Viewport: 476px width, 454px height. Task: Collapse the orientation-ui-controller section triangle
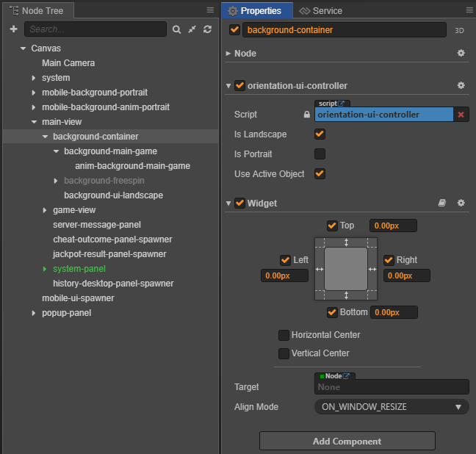click(x=228, y=86)
